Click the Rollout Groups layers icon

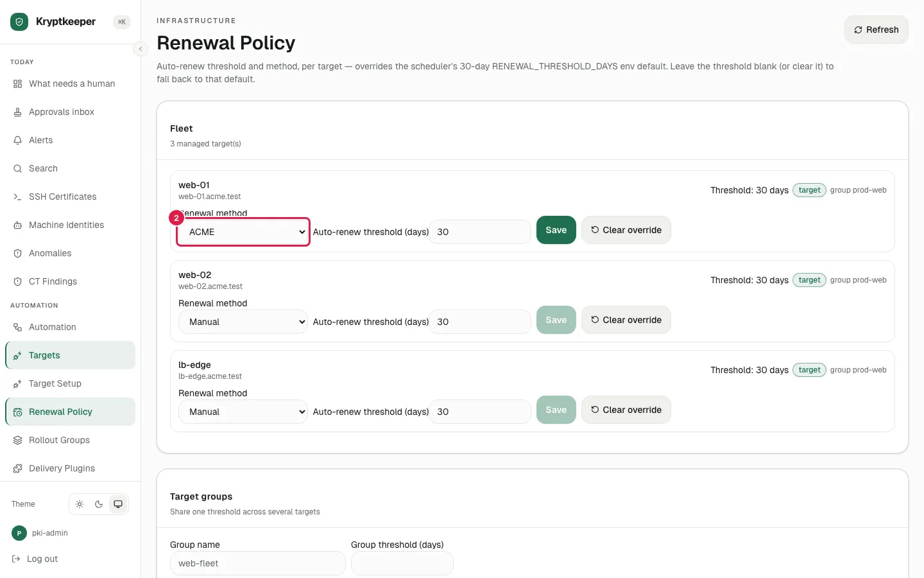coord(17,440)
